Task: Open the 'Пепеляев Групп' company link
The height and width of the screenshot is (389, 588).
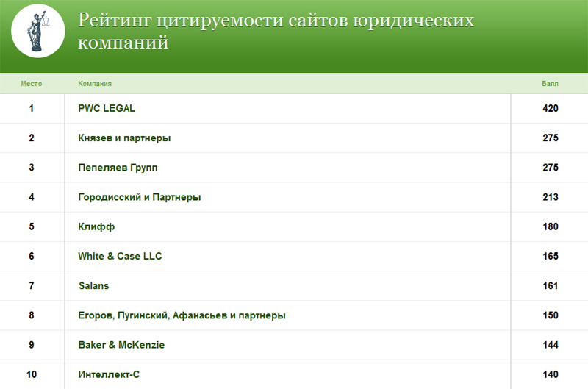Action: (118, 168)
